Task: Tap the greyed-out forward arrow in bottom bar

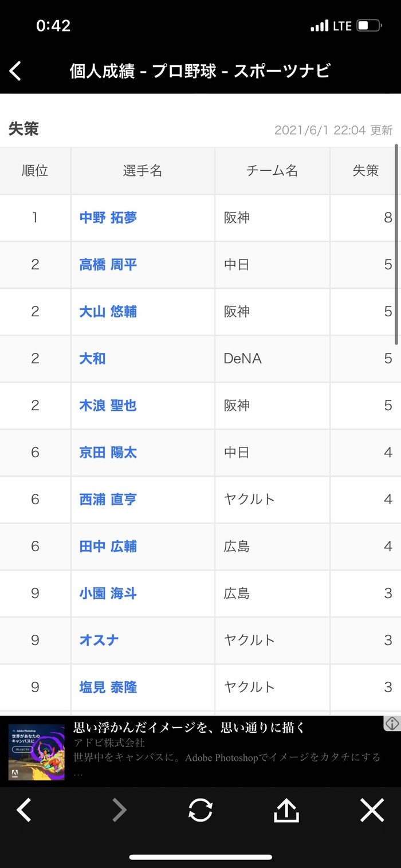Action: [119, 810]
